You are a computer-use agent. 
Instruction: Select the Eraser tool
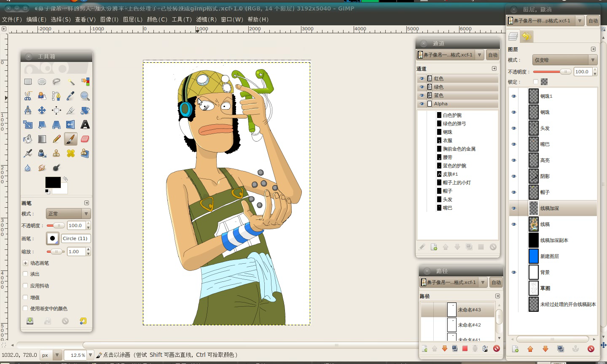click(85, 139)
